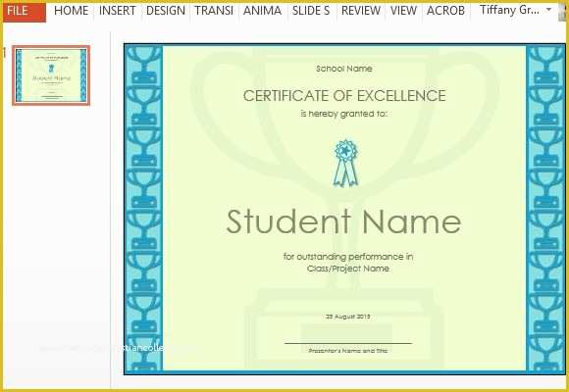Select the CERTIFICATE OF EXCELLENCE title
This screenshot has height=392, width=569.
coord(344,96)
